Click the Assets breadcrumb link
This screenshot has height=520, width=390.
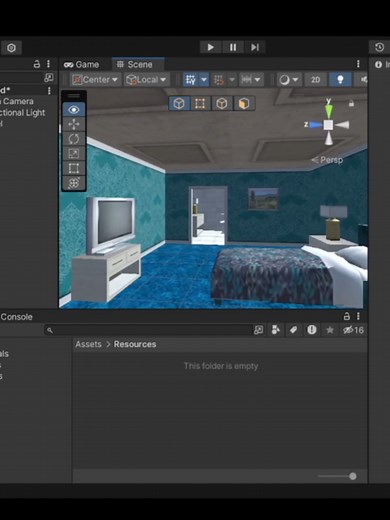point(88,344)
